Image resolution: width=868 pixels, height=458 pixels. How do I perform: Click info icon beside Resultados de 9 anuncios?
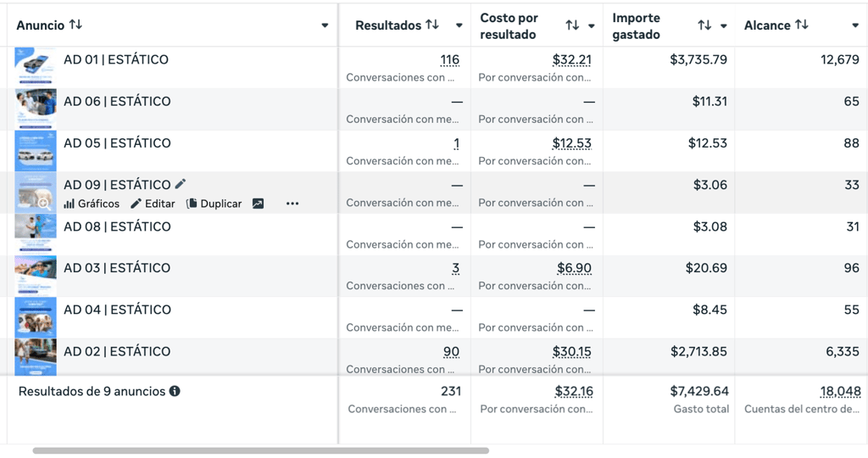[175, 391]
